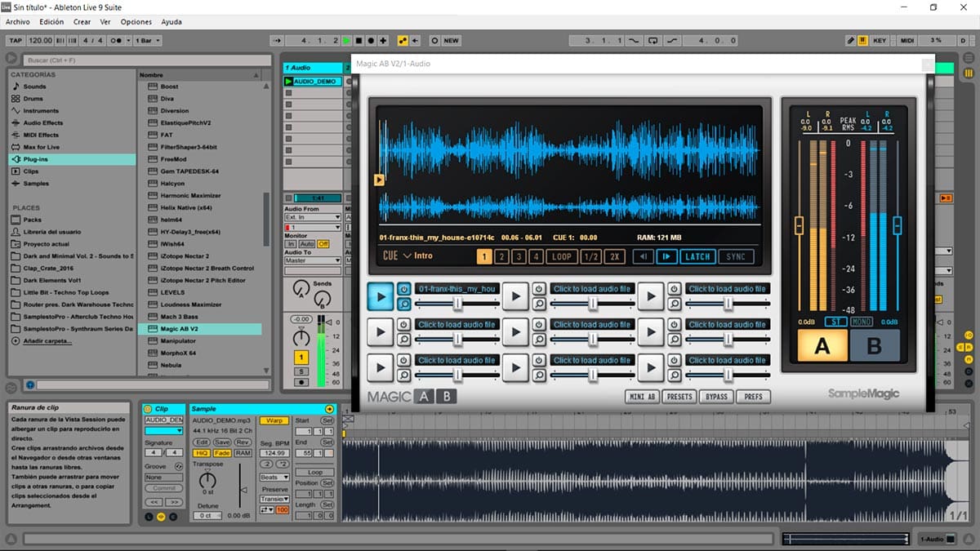Select the LEVELS plug-in in list

(x=172, y=292)
